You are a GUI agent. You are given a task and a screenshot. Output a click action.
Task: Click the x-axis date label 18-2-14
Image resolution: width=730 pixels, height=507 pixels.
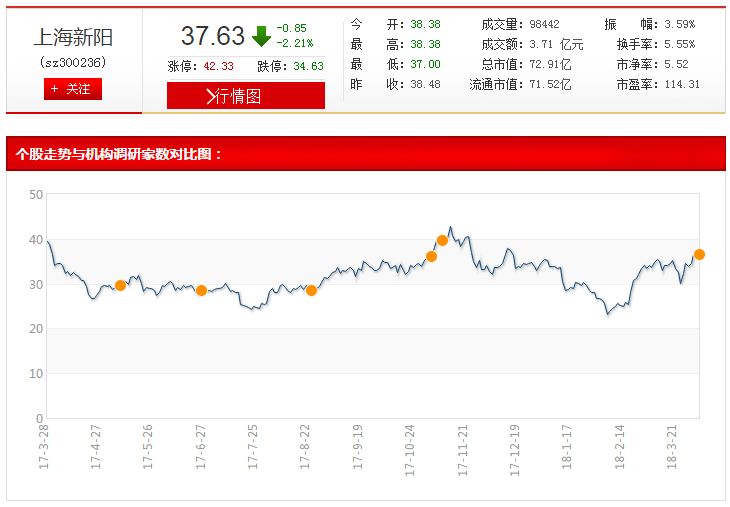pos(619,447)
